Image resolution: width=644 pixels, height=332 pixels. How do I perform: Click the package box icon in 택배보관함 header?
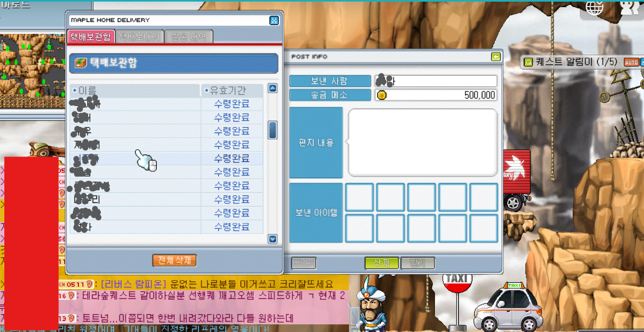(81, 63)
